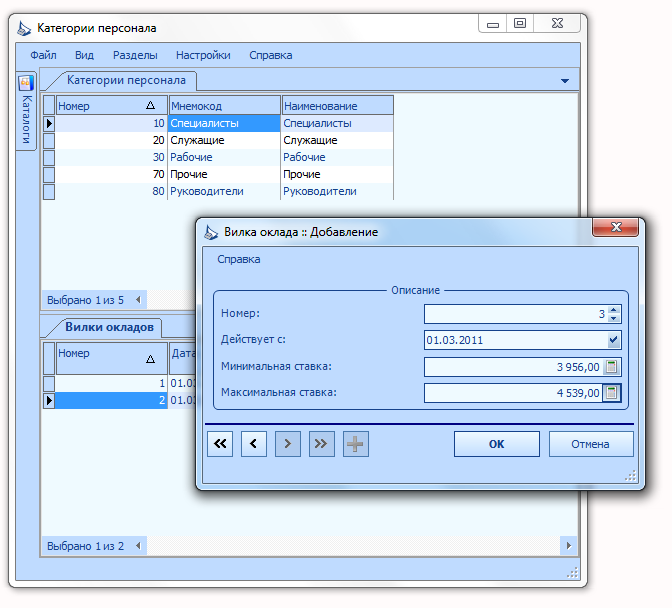The image size is (672, 608).
Task: Maximize the Категории персонала window
Action: [x=520, y=24]
